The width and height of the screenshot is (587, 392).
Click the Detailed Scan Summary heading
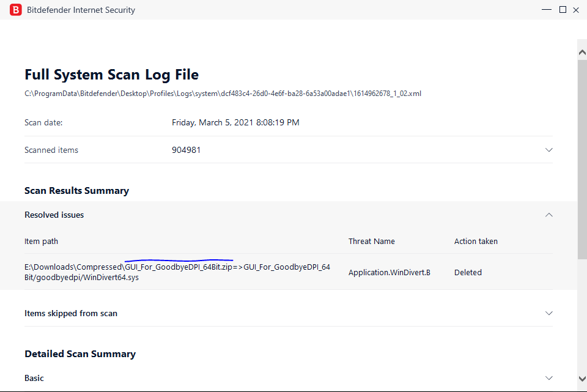pos(79,353)
